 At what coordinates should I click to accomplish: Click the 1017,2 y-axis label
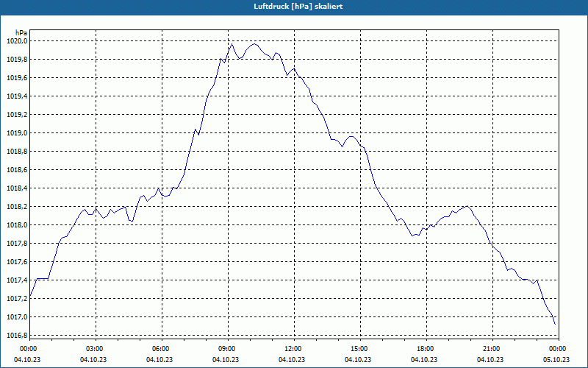[17, 299]
